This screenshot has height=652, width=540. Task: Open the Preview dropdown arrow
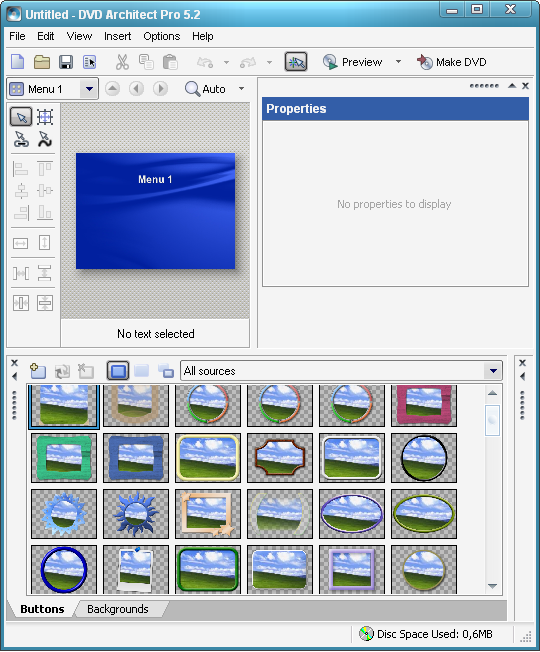pyautogui.click(x=398, y=62)
